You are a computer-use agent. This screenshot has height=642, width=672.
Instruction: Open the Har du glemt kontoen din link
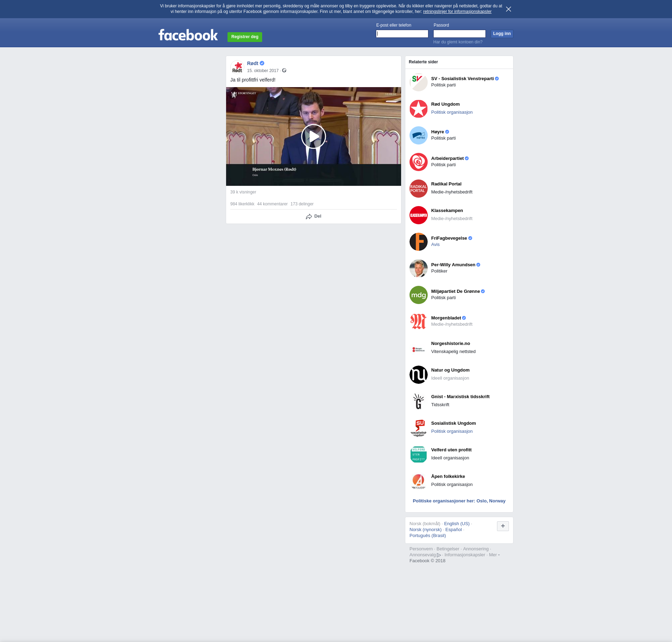(457, 42)
